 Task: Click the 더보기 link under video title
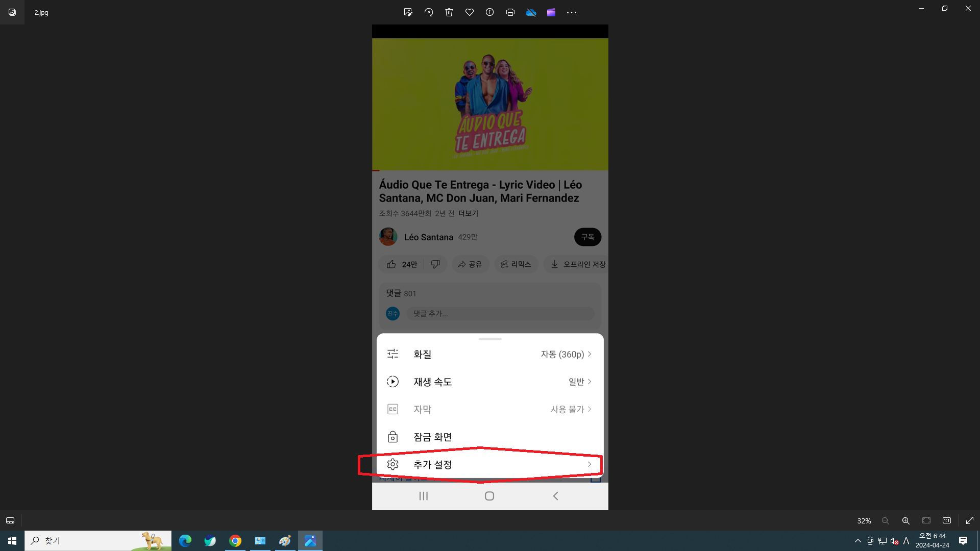pos(468,213)
